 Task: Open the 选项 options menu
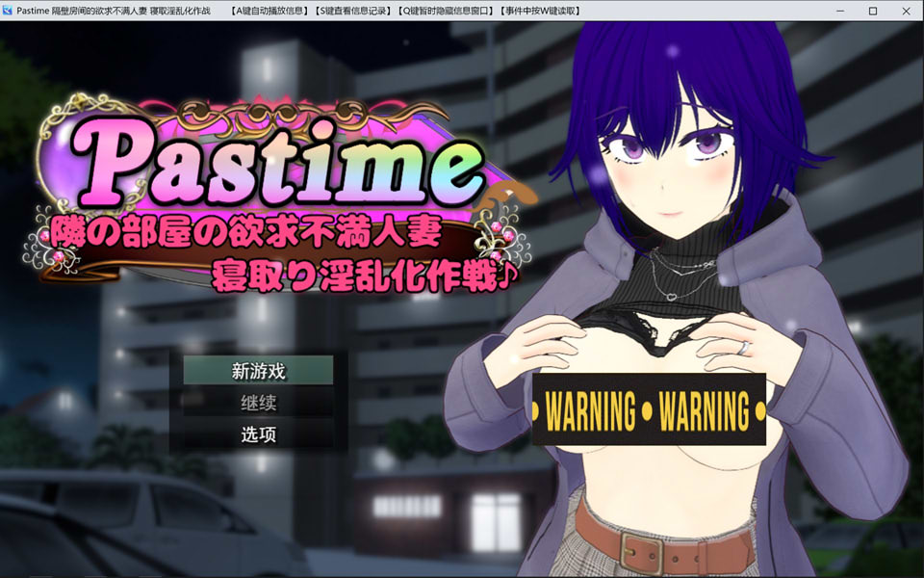260,435
